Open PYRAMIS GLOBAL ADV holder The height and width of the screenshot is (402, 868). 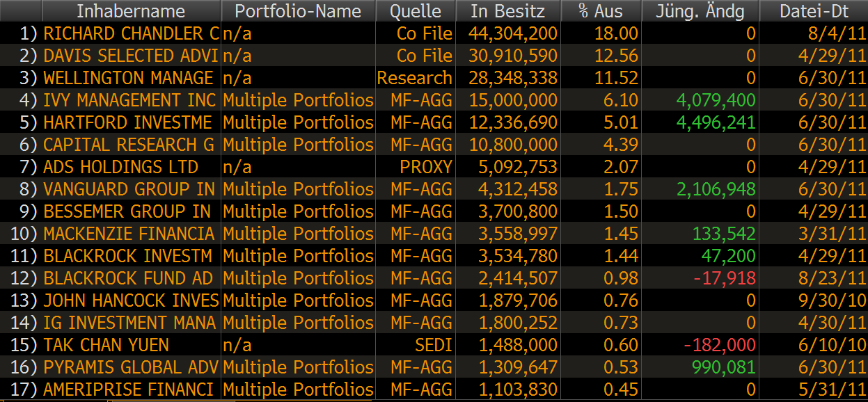click(131, 367)
